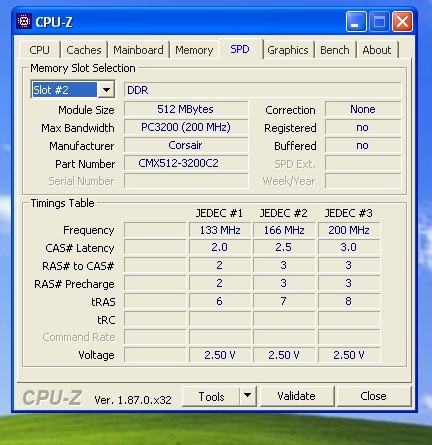Click the Close button at bottom
The image size is (432, 445).
point(373,396)
